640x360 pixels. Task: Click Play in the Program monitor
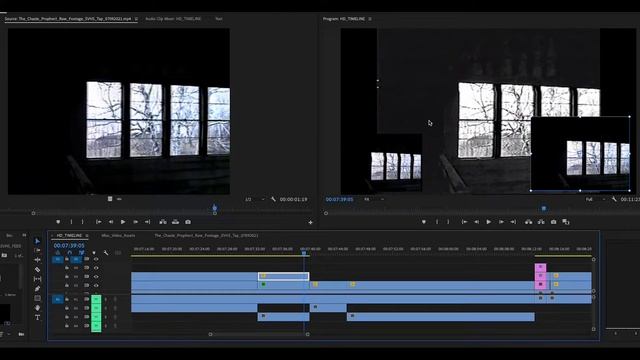coord(489,222)
